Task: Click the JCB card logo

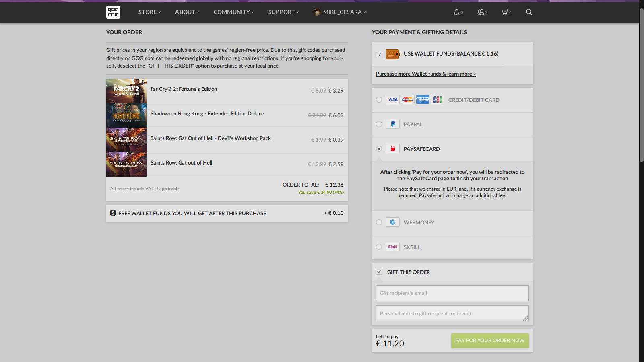Action: tap(438, 99)
